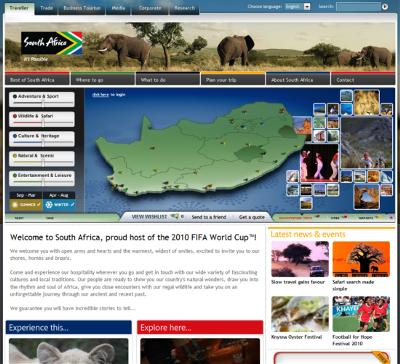Click the Get a quote button
The height and width of the screenshot is (364, 400).
[252, 217]
